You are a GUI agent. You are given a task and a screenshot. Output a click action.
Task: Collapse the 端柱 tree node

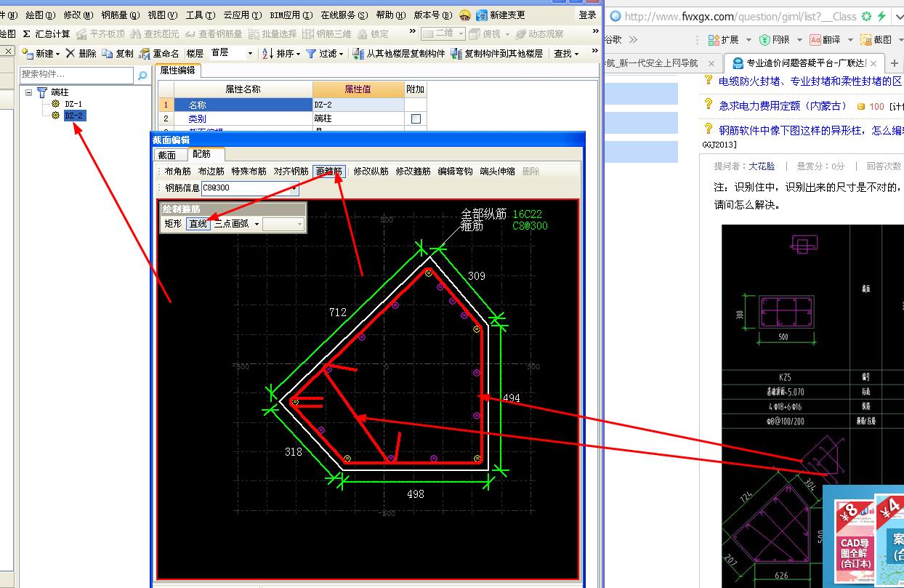(28, 92)
